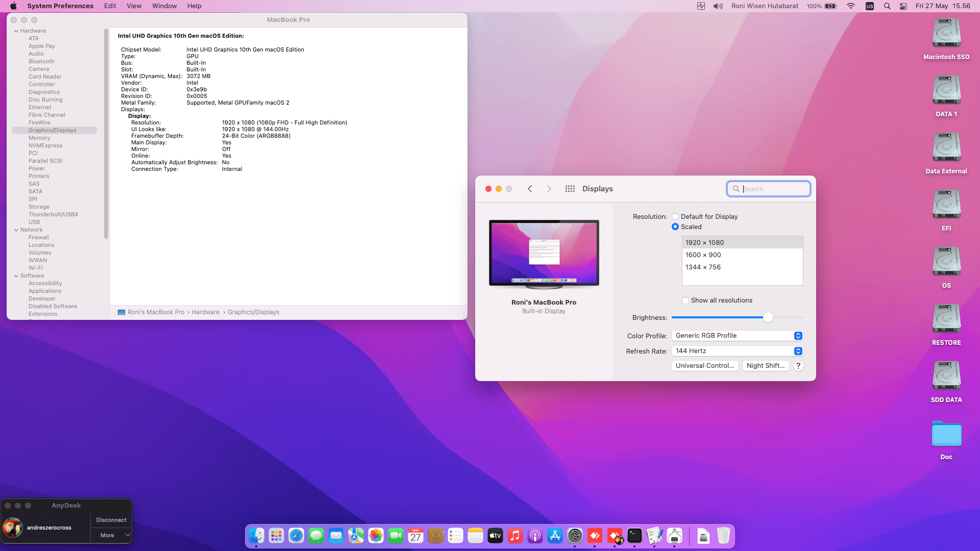
Task: Open Launchpad in the Dock
Action: click(x=276, y=535)
